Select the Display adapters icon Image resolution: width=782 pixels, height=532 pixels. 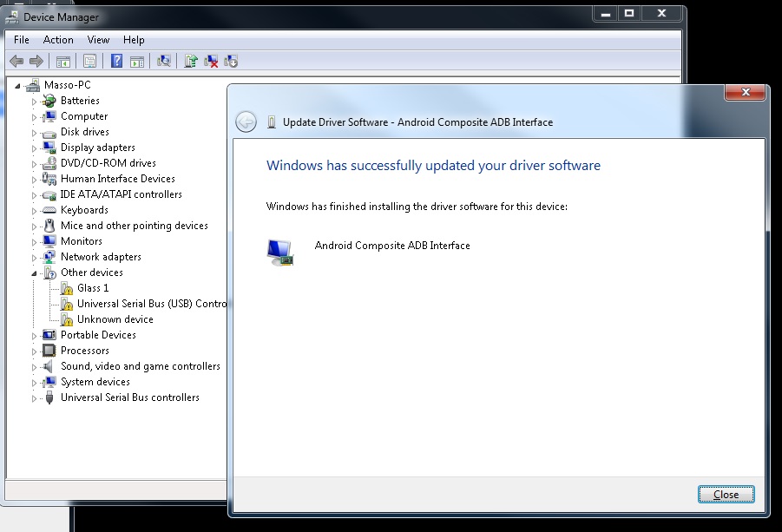click(x=49, y=148)
